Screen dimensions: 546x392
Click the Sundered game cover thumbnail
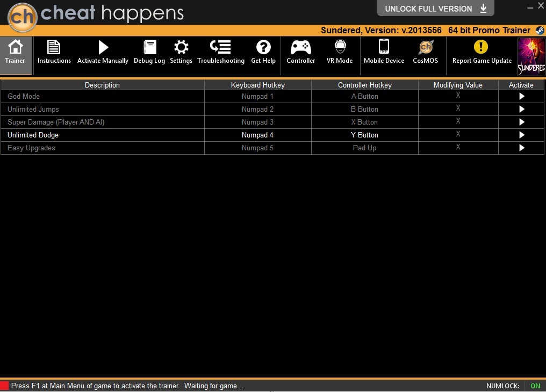[x=531, y=57]
